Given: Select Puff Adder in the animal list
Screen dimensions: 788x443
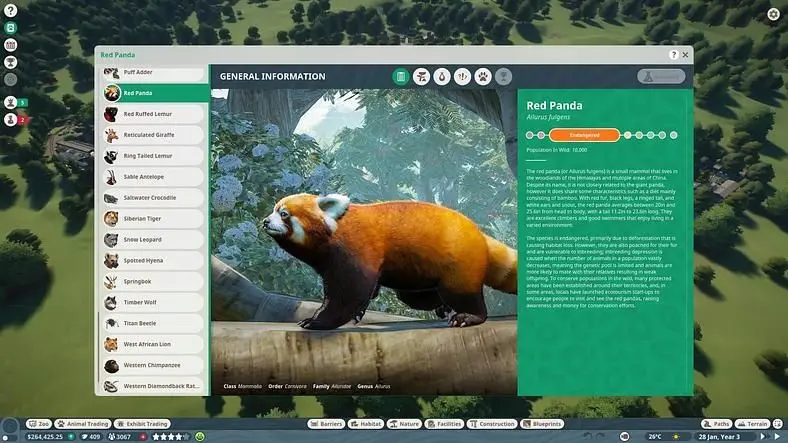Looking at the screenshot, I should (x=153, y=73).
